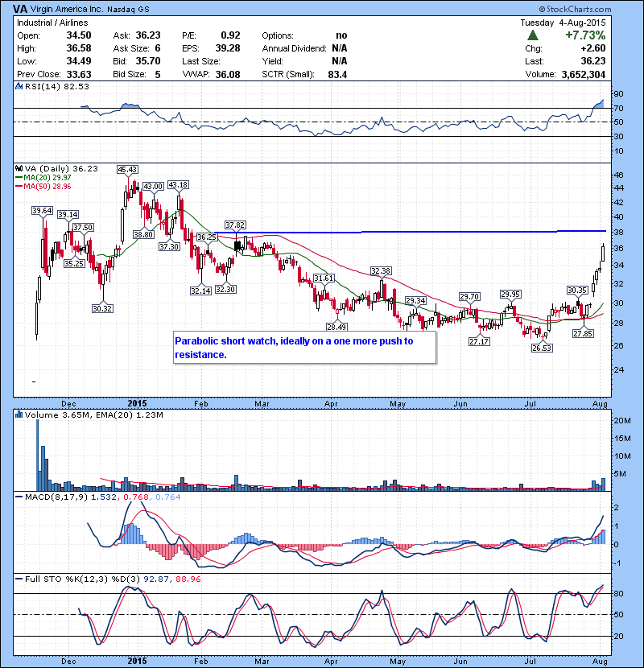644x668 pixels.
Task: Click the 31.61 price label
Action: [x=324, y=278]
